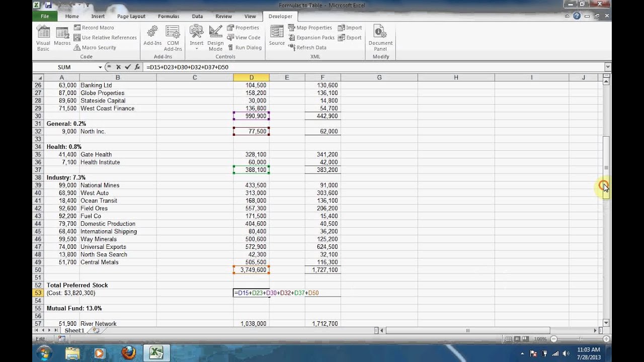Click cell F50 showing 1,727,100
This screenshot has height=362, width=644.
(x=323, y=270)
